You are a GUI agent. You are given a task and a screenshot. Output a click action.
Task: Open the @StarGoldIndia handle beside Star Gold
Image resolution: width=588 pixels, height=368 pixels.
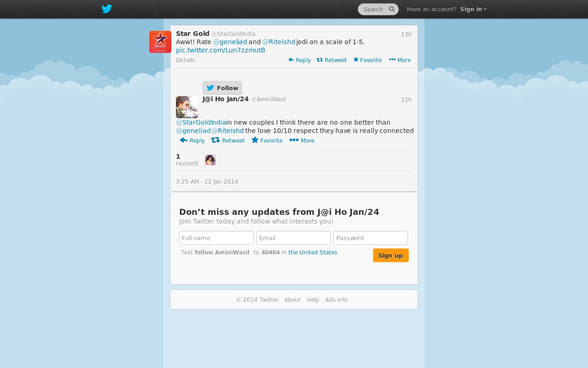[x=233, y=34]
